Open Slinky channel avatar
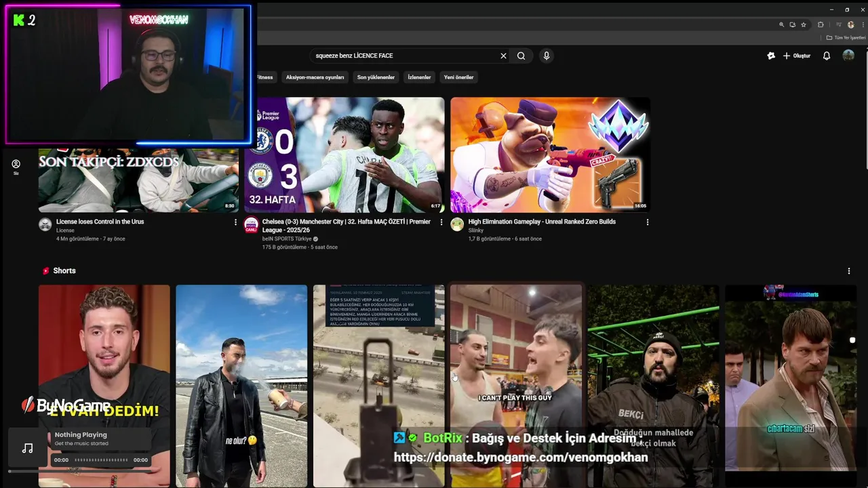 [x=457, y=225]
